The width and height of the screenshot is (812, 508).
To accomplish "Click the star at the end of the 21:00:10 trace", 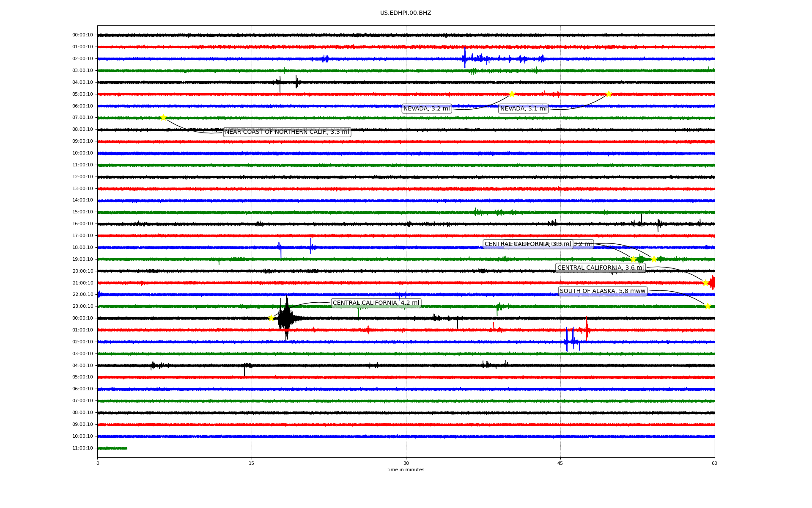I will tap(705, 283).
